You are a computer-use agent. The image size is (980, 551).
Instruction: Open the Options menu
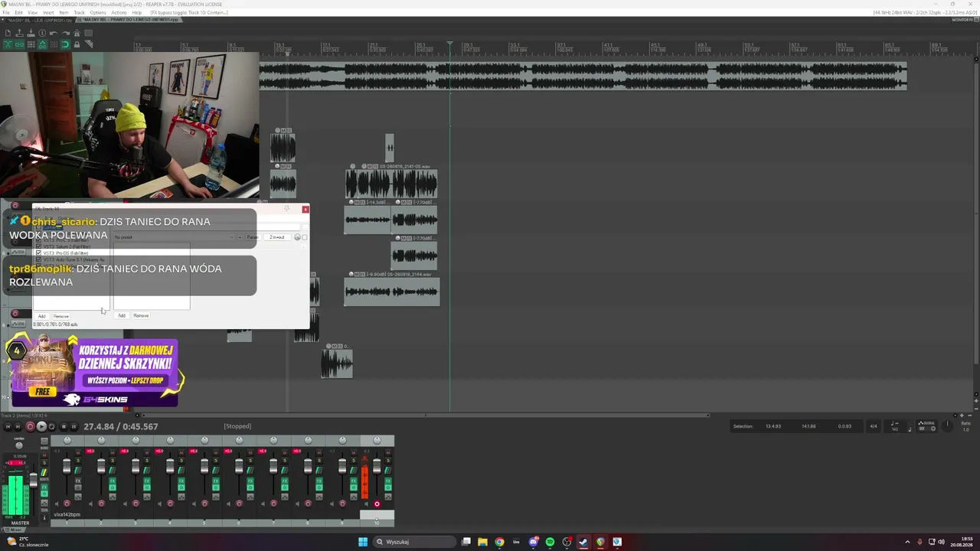click(98, 13)
